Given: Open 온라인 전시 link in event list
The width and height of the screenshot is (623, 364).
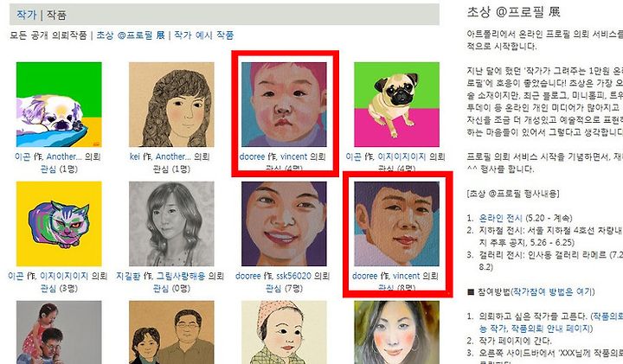Looking at the screenshot, I should click(x=501, y=218).
